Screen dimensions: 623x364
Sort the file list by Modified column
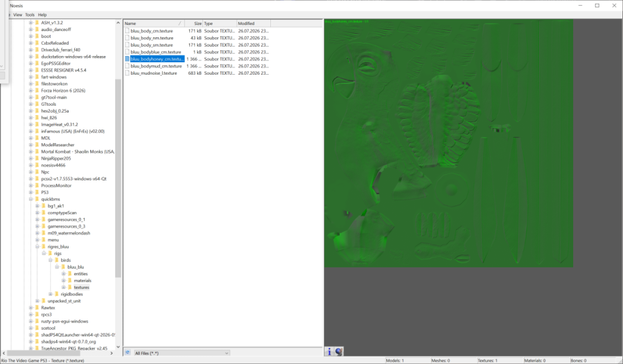(254, 24)
